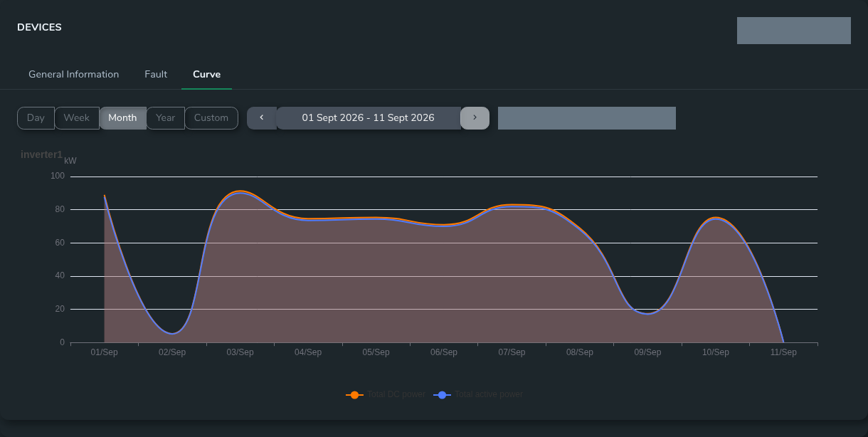Click the 10/Sep axis label
The height and width of the screenshot is (437, 868).
[x=716, y=352]
